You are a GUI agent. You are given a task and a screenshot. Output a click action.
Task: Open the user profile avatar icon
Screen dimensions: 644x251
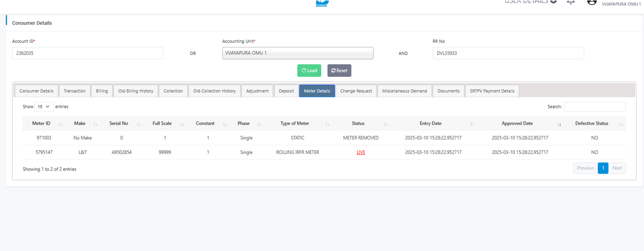point(592,2)
